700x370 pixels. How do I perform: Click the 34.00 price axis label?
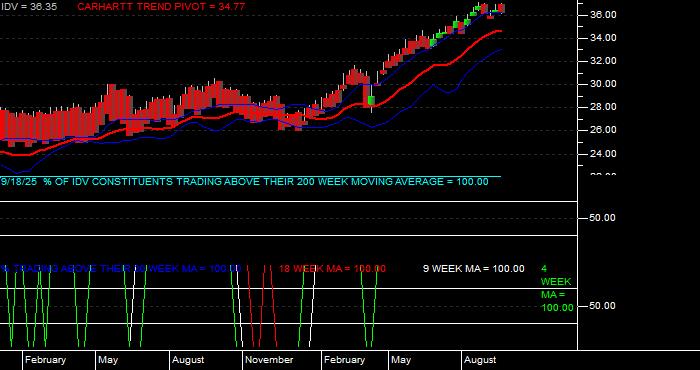coord(604,38)
